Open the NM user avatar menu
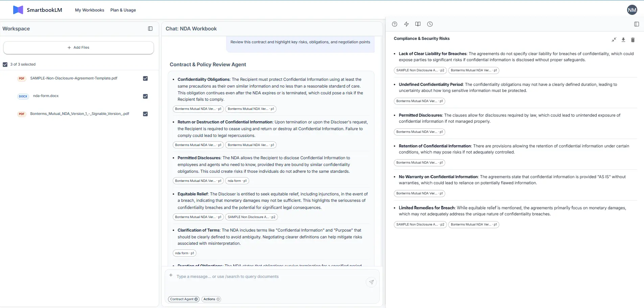This screenshot has width=644, height=308. click(x=632, y=10)
